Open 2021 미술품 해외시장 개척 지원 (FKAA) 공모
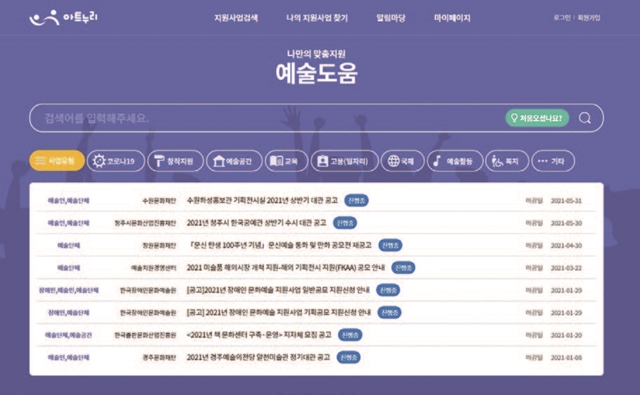This screenshot has height=395, width=640. 286,268
